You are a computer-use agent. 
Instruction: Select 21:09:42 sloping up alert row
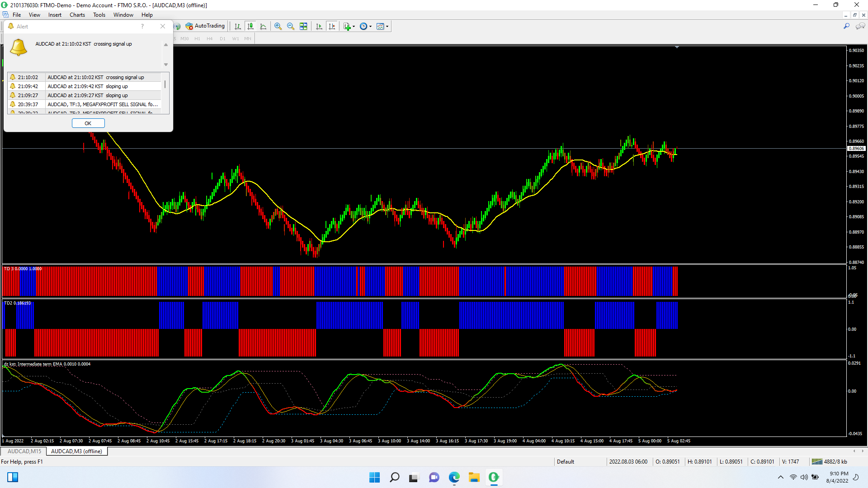[x=86, y=86]
